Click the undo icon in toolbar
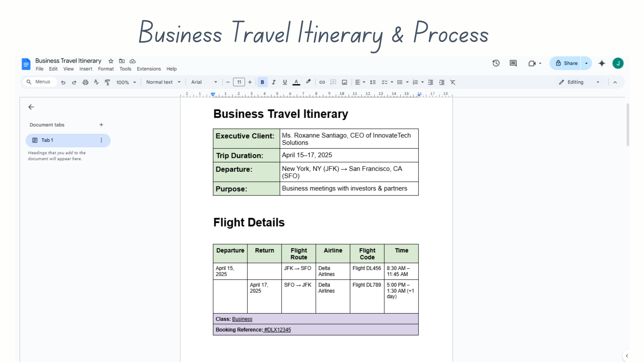The width and height of the screenshot is (644, 362). click(63, 82)
